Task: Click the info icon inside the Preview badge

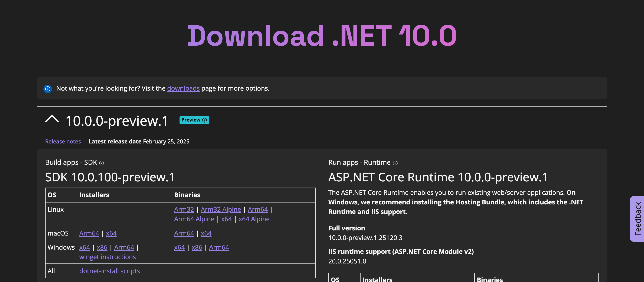Action: click(204, 120)
